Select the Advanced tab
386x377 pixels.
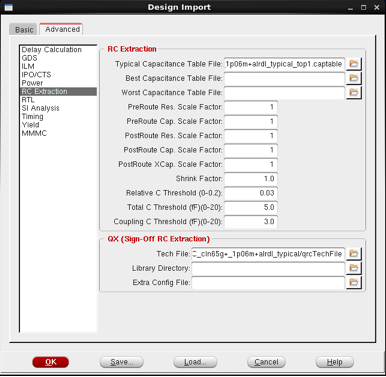click(x=62, y=29)
